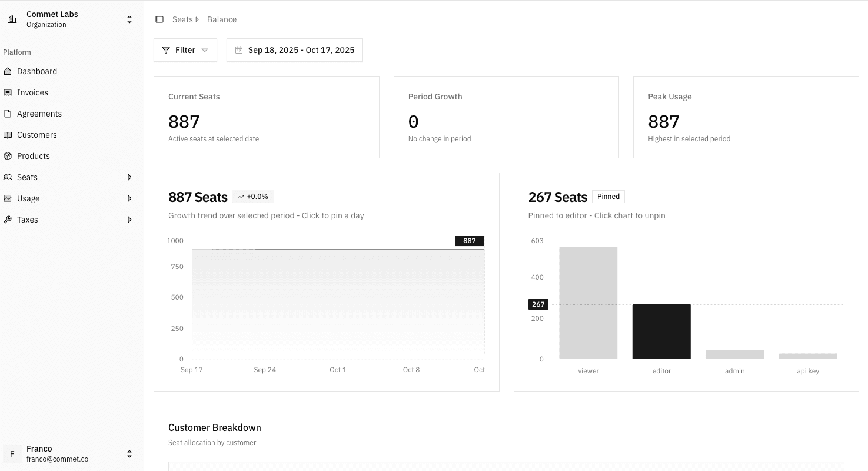Select the Taxes sidebar icon

[x=9, y=219]
